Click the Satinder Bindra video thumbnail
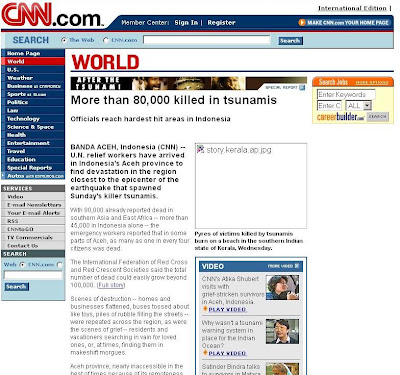This screenshot has width=400, height=375. 282,369
